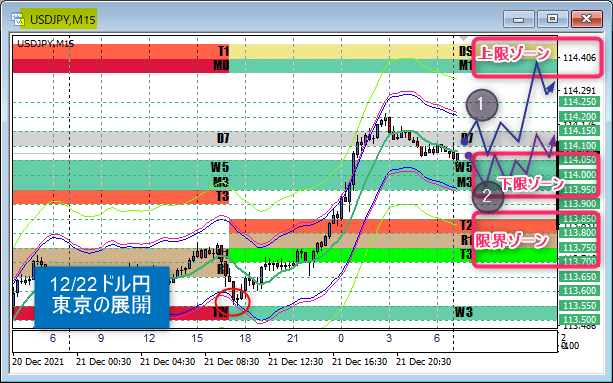Maximize the USDJPY,M15 chart window
This screenshot has width=613, height=383.
(x=552, y=19)
